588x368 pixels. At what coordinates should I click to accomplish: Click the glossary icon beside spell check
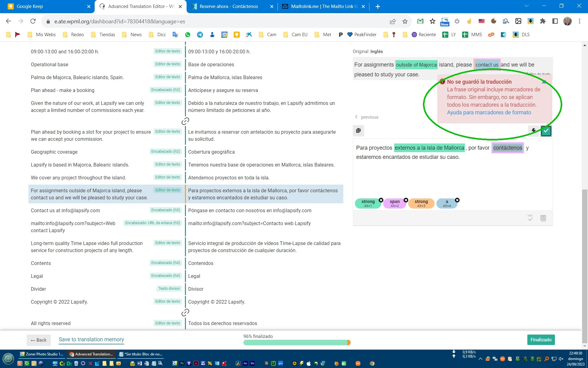click(543, 218)
